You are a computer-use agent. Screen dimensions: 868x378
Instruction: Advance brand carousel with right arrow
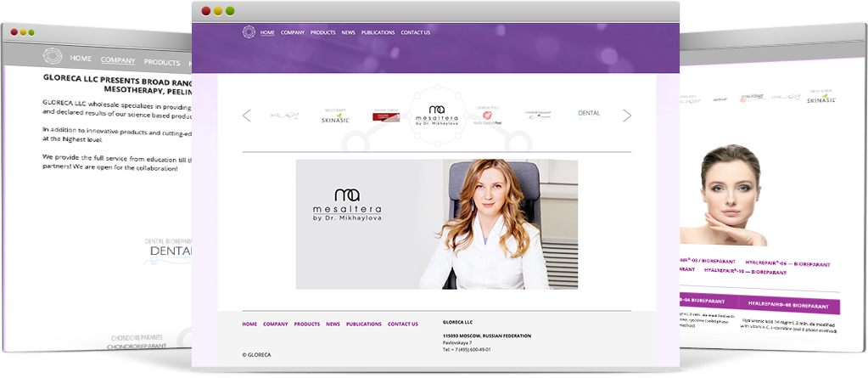(x=627, y=116)
